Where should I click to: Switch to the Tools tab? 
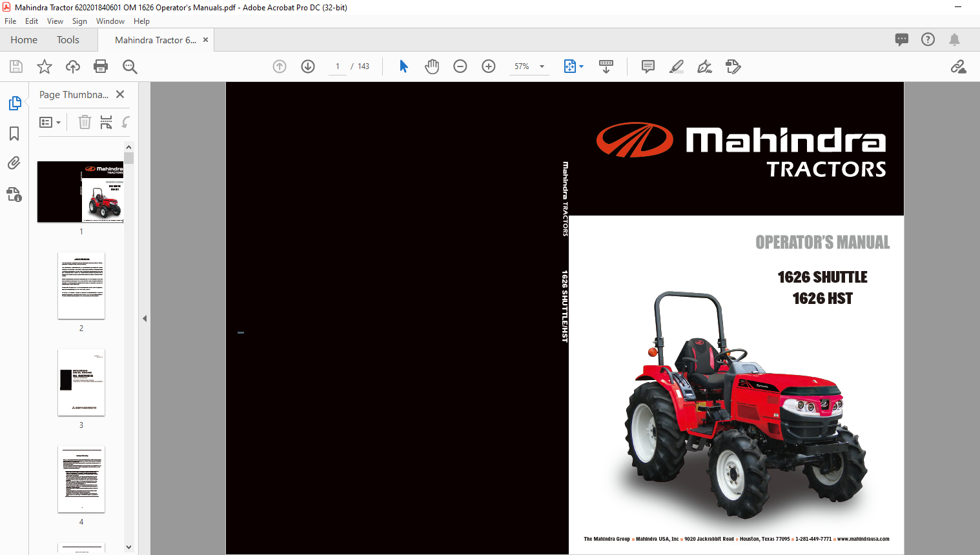tap(68, 40)
